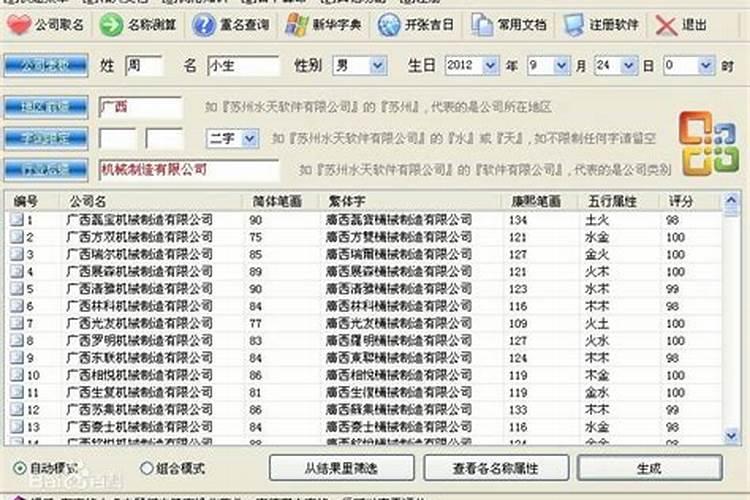
Task: Click the company type field 机械制造有限公司
Action: coord(188,170)
